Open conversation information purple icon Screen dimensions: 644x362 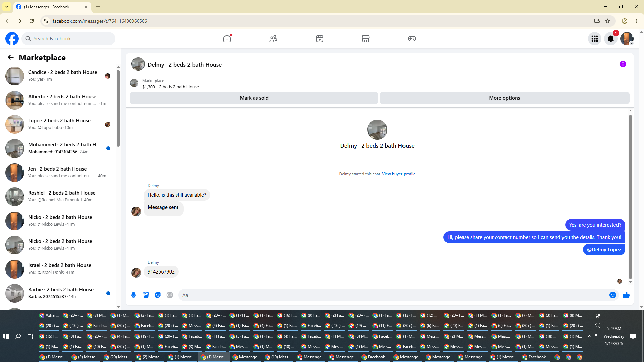click(x=623, y=64)
